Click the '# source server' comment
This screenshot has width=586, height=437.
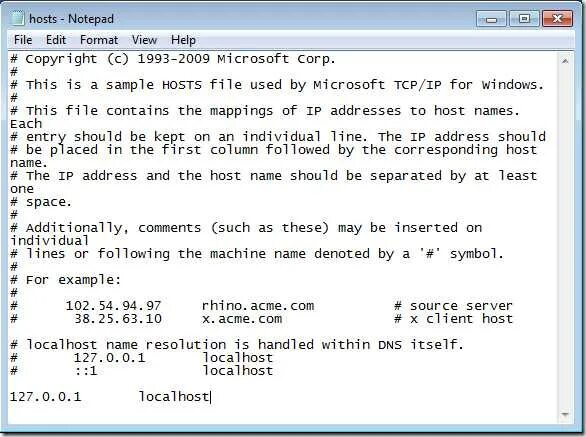(453, 306)
